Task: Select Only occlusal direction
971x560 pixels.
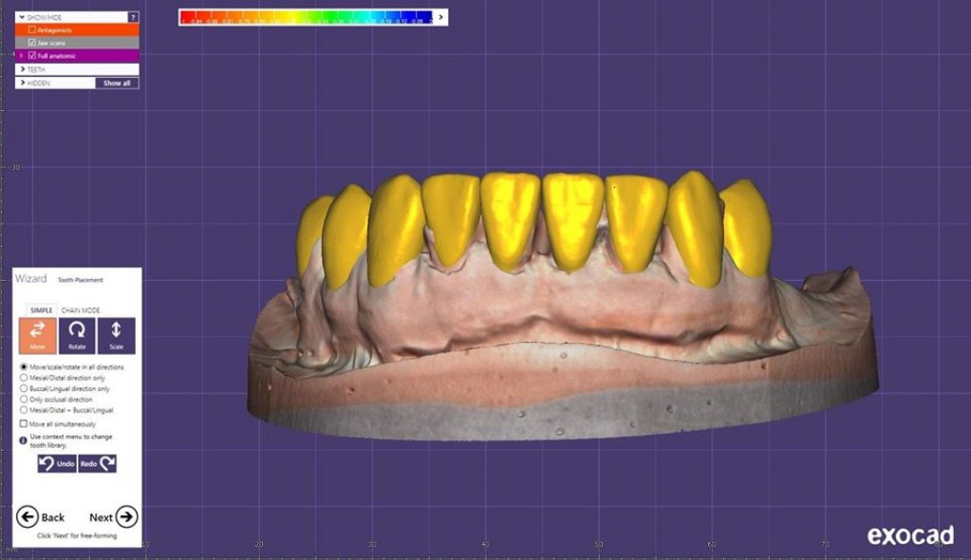Action: click(24, 400)
